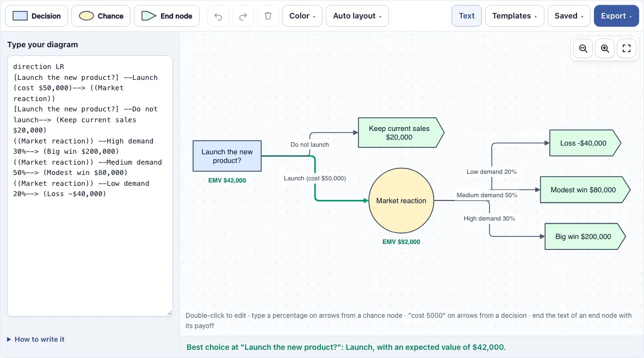Click the Launch (cost $50,000) arrow label
The width and height of the screenshot is (644, 358).
coord(315,178)
